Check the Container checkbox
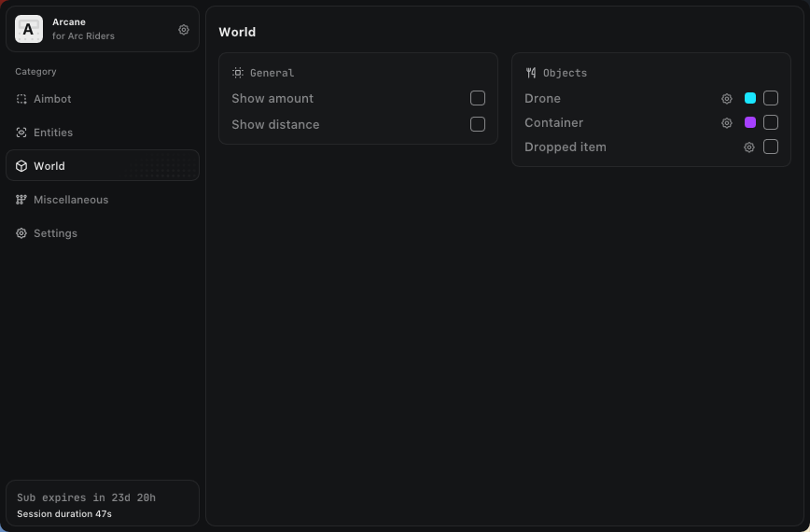Viewport: 810px width, 532px height. tap(771, 122)
